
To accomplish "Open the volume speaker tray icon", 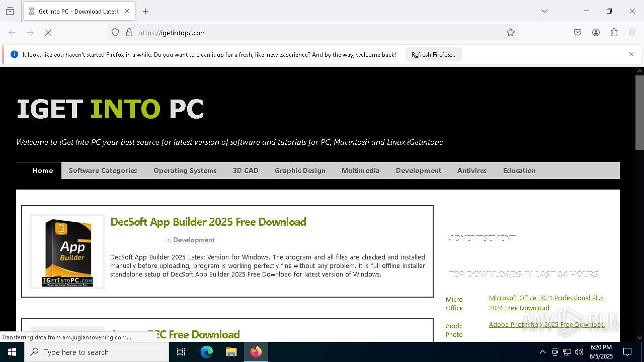I will (x=579, y=352).
